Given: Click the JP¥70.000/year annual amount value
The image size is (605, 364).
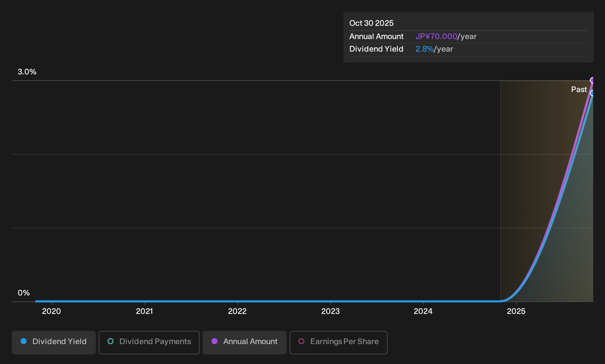Looking at the screenshot, I should [x=446, y=36].
